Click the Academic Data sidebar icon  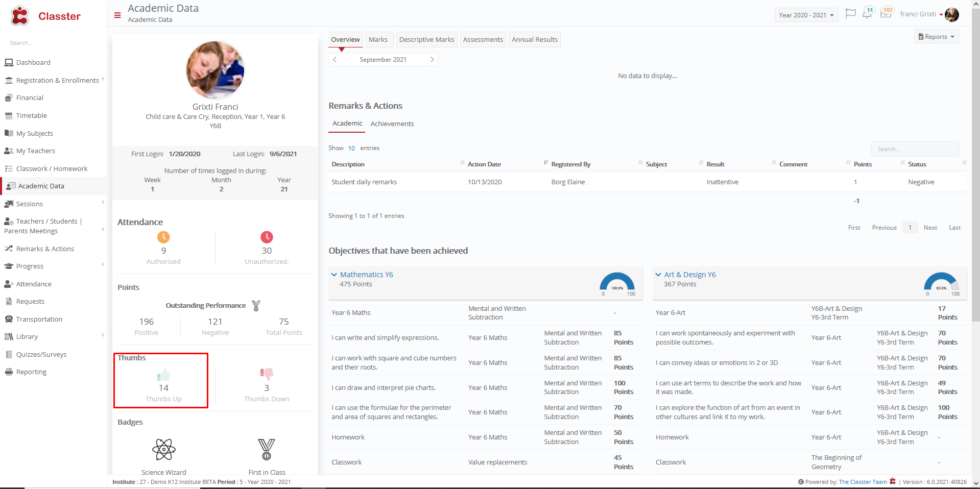[x=11, y=186]
